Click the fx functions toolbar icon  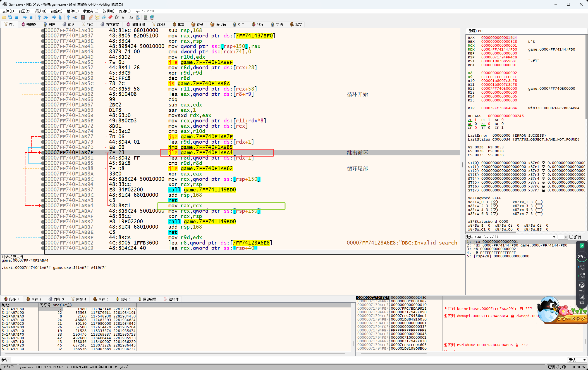click(x=117, y=17)
